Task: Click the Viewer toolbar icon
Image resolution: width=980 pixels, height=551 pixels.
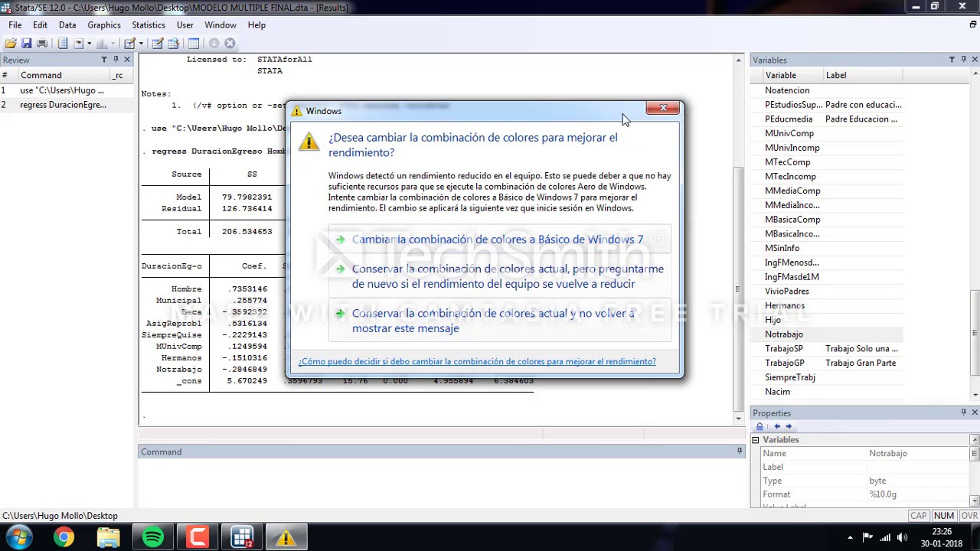Action: click(x=79, y=44)
